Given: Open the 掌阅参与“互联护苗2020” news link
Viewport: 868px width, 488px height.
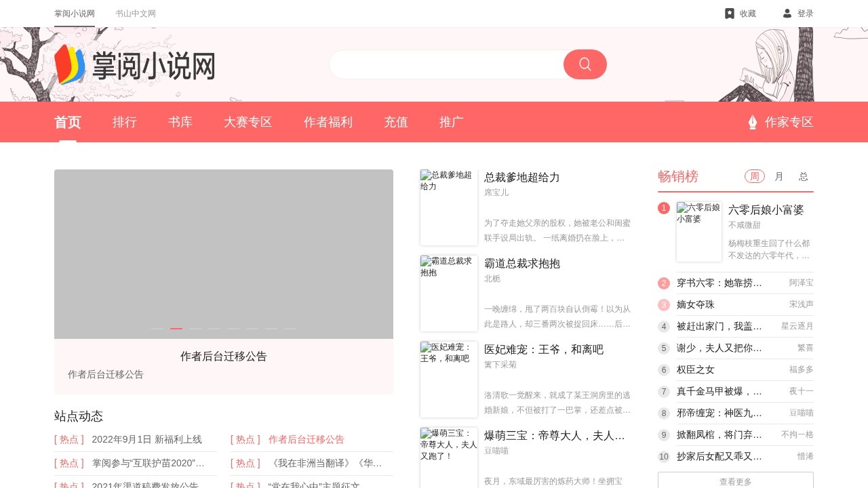Looking at the screenshot, I should 149,463.
